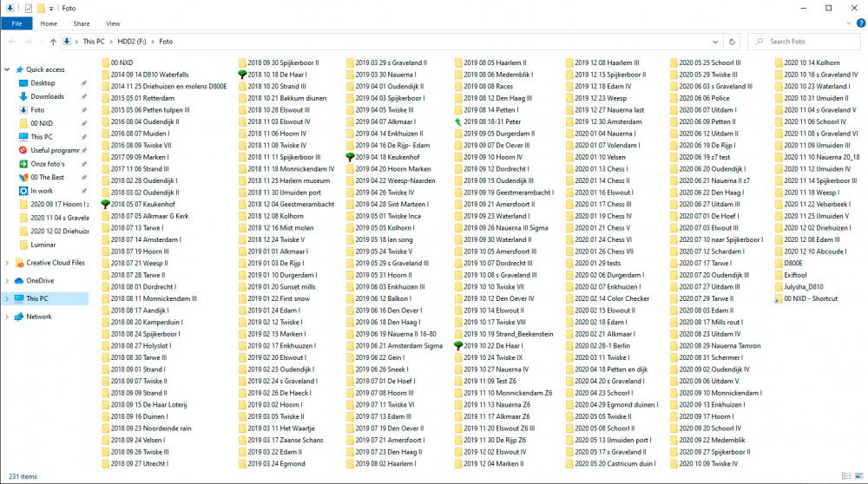Switch to Large icons view in status bar
The image size is (868, 484).
(x=858, y=476)
